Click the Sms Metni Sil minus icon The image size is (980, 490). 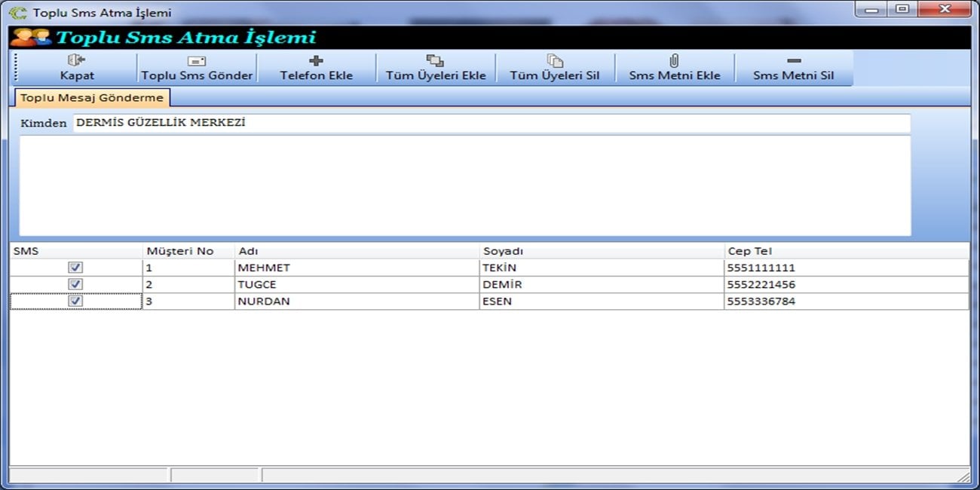[x=793, y=61]
